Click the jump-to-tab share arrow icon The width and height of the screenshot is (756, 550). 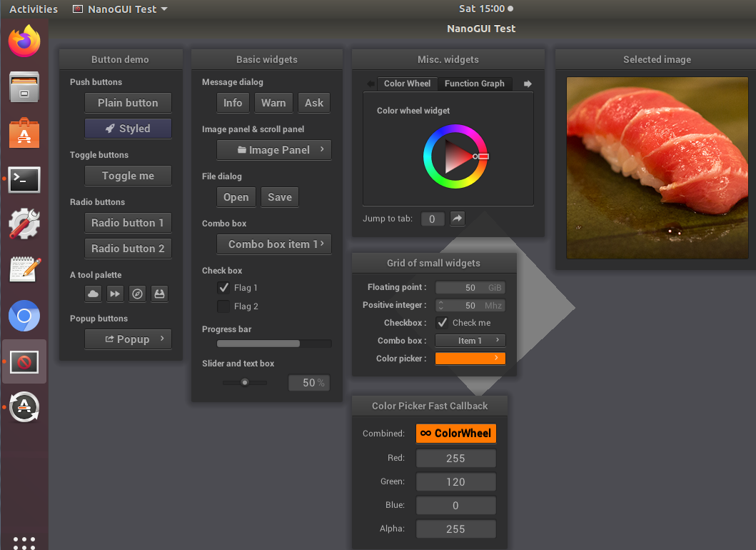click(x=457, y=219)
